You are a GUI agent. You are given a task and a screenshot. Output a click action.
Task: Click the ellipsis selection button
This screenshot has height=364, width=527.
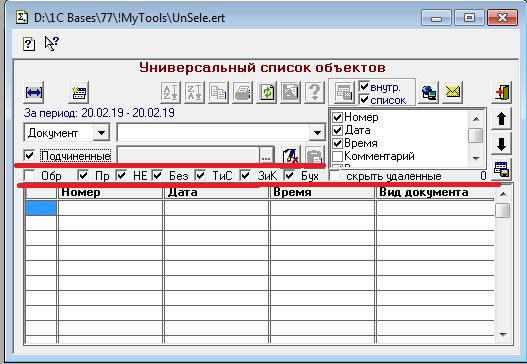266,157
